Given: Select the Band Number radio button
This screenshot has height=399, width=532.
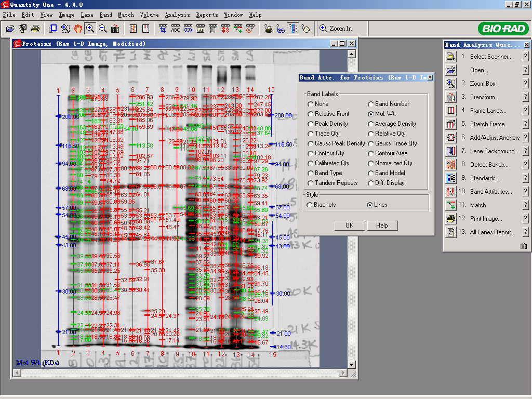Looking at the screenshot, I should pyautogui.click(x=371, y=104).
